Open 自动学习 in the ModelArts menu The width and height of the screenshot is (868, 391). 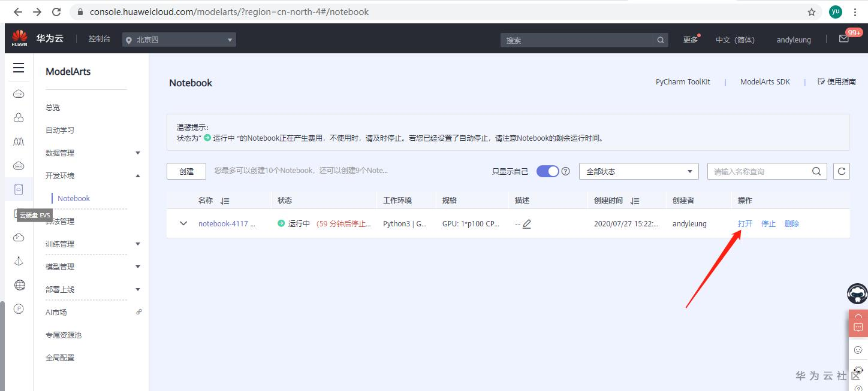[60, 130]
